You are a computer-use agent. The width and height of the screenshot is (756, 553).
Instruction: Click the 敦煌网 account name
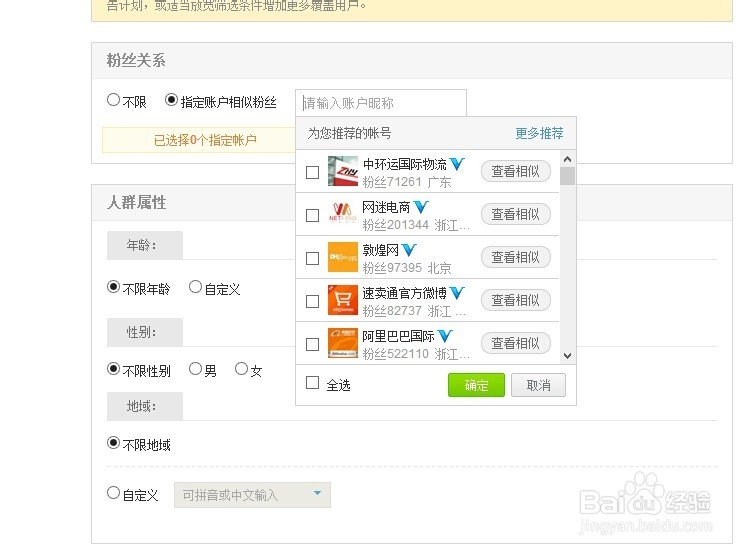pos(380,250)
